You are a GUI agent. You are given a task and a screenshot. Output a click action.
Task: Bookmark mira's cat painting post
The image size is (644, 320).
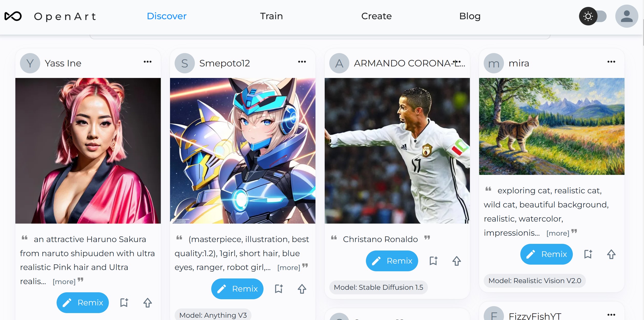588,254
